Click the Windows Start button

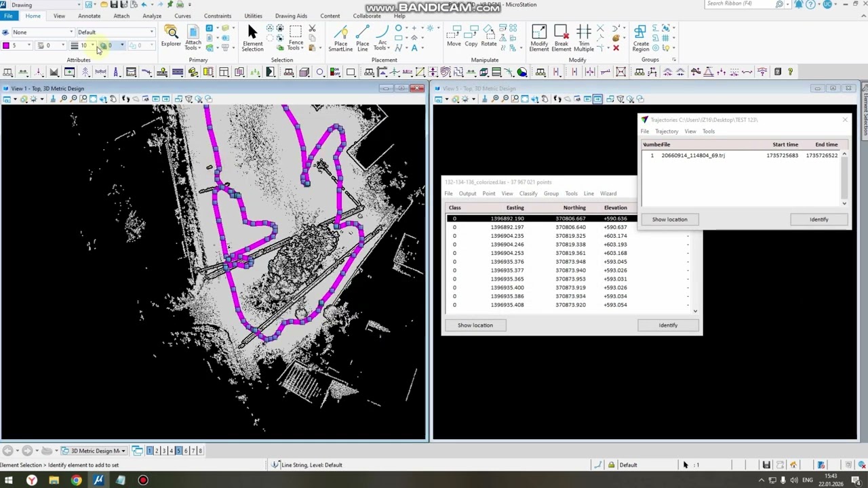tap(9, 481)
